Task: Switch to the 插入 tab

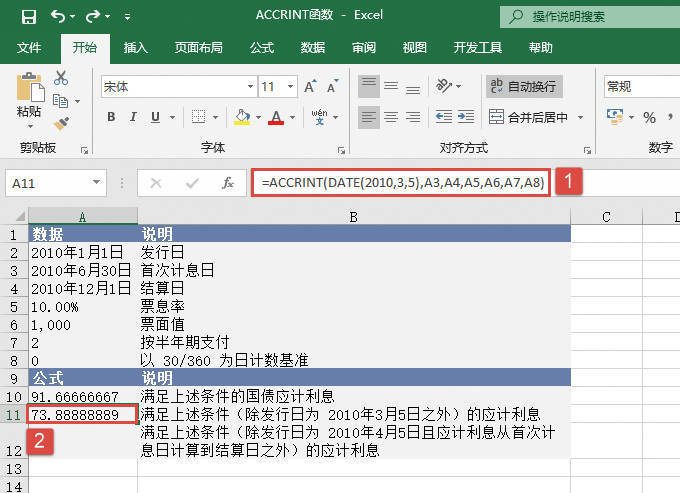Action: click(136, 47)
